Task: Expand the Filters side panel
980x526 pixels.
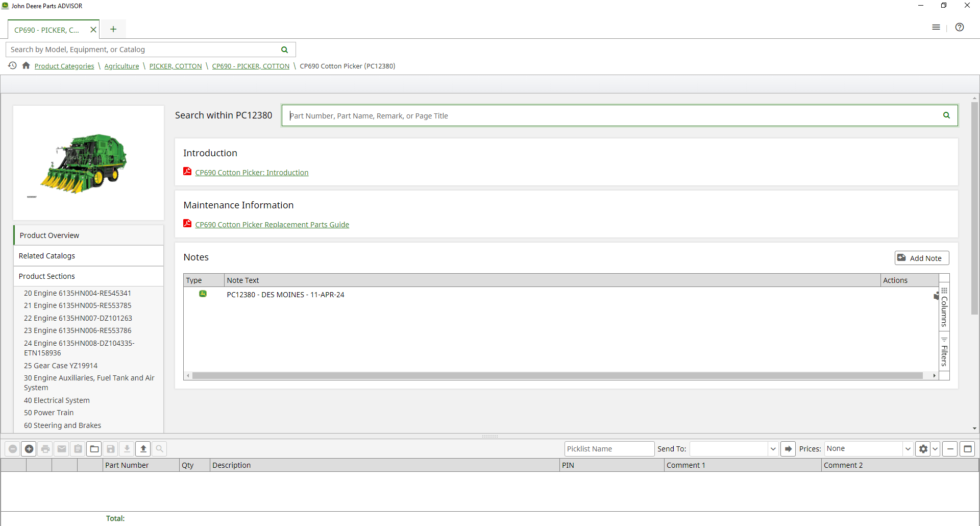Action: point(944,351)
